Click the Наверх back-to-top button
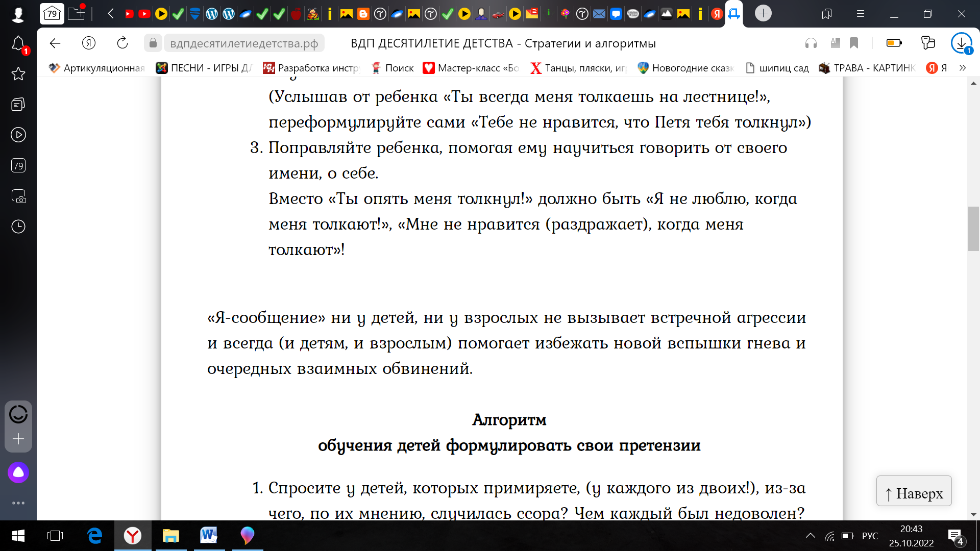 (x=914, y=491)
